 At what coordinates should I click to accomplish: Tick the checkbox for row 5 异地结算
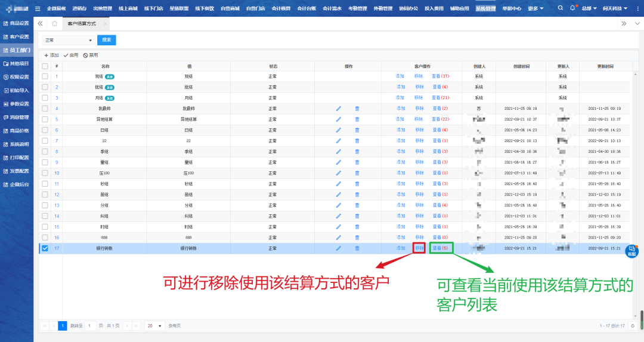pos(45,119)
